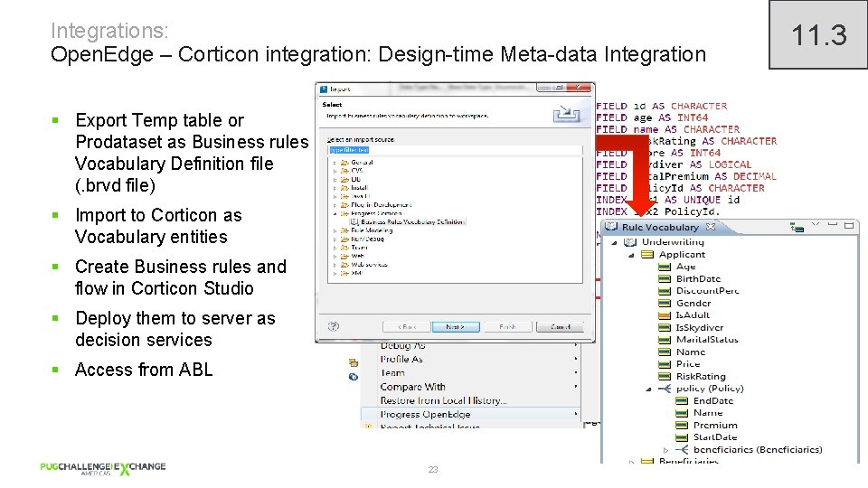Click the tree-mode toolbar icon in Rule Vocabulary
This screenshot has height=488, width=868.
click(797, 227)
